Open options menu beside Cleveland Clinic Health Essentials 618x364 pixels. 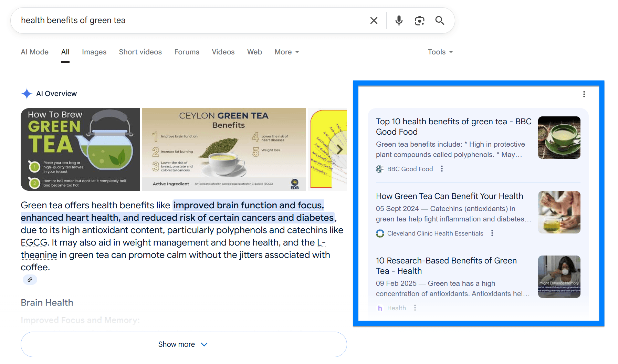coord(492,233)
